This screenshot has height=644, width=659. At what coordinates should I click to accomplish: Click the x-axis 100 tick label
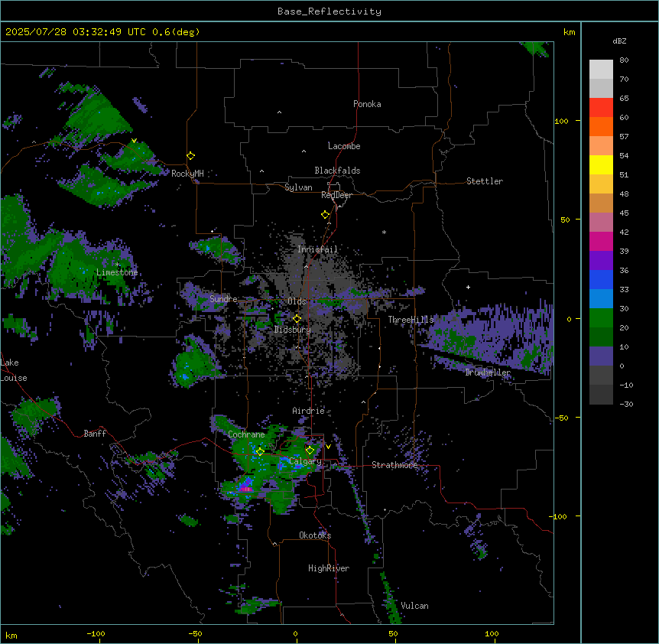[x=492, y=633]
